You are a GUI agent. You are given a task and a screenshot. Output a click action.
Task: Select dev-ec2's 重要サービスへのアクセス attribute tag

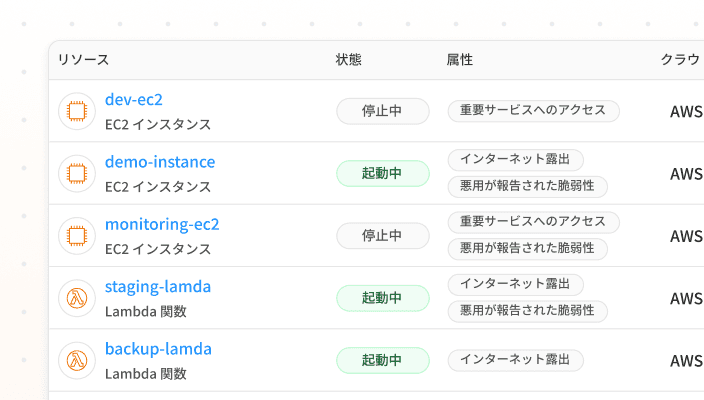[533, 110]
